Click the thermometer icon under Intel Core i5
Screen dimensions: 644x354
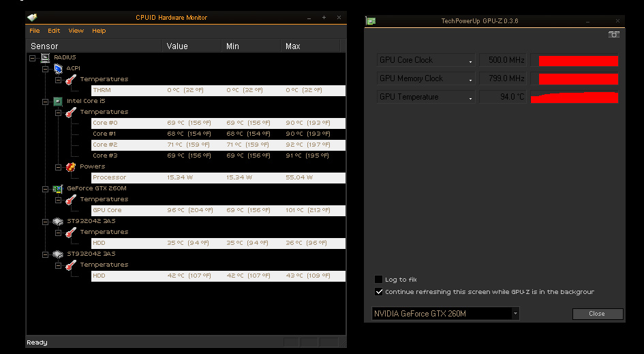(x=71, y=113)
